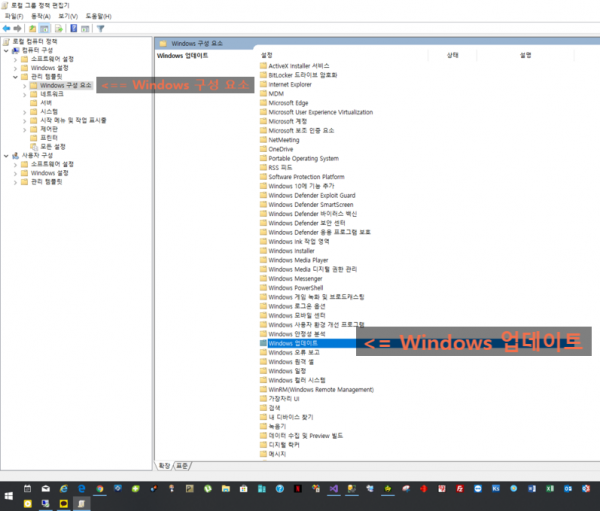This screenshot has height=511, width=600.
Task: Open Internet Explorer from the taskbar
Action: coord(64,489)
